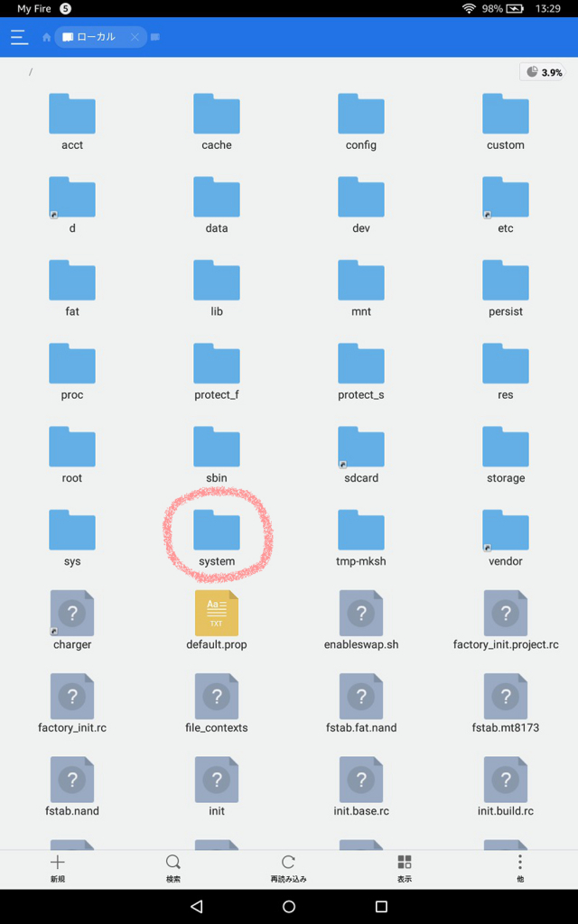578x924 pixels.
Task: Go to the home icon in breadcrumb
Action: pos(47,37)
